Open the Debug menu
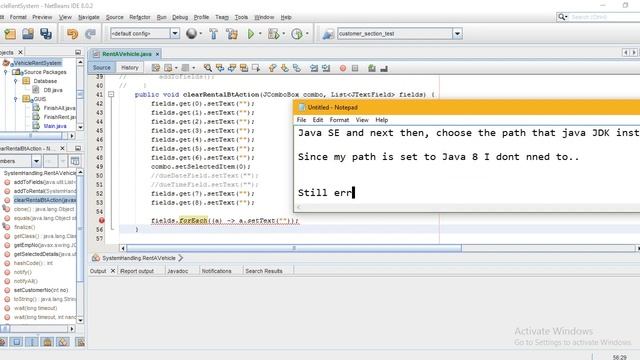The width and height of the screenshot is (640, 360). tap(180, 17)
